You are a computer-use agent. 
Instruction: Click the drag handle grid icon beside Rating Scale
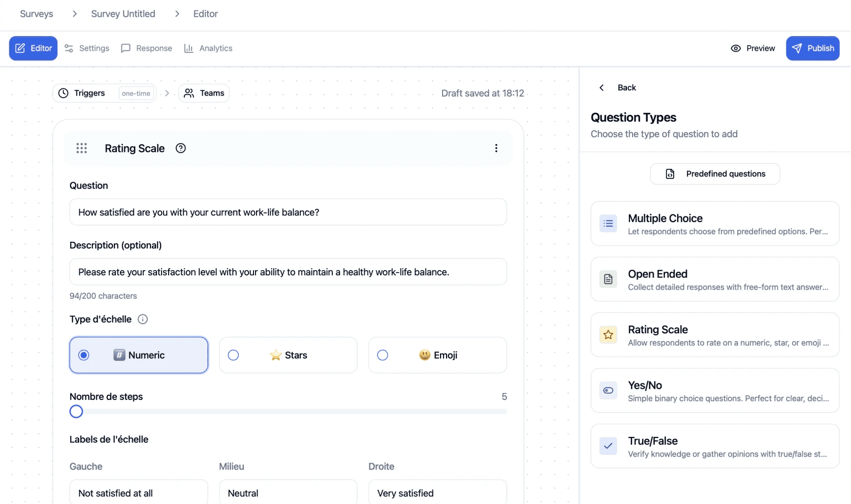click(81, 148)
